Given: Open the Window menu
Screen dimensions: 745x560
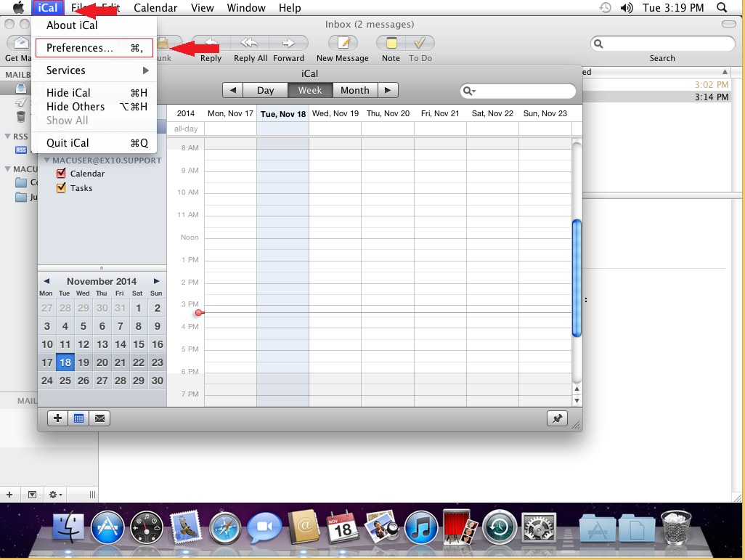Looking at the screenshot, I should (246, 8).
